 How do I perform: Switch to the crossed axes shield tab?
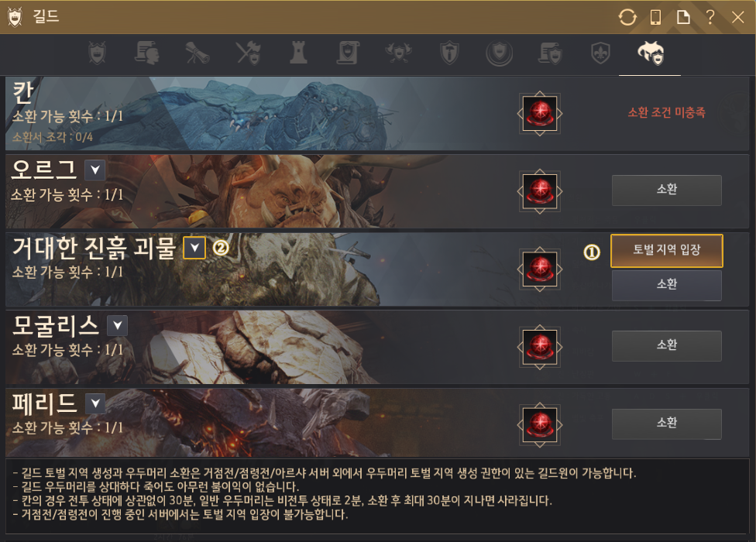(x=249, y=53)
